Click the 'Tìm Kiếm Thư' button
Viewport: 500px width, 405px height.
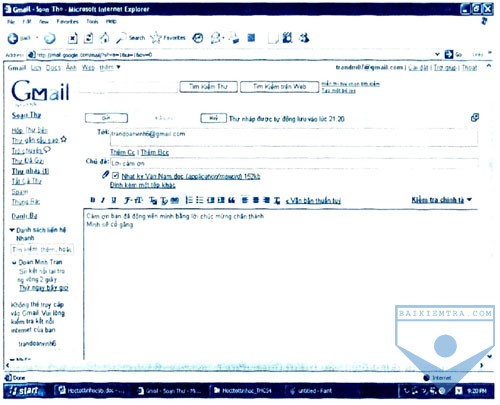tap(209, 87)
